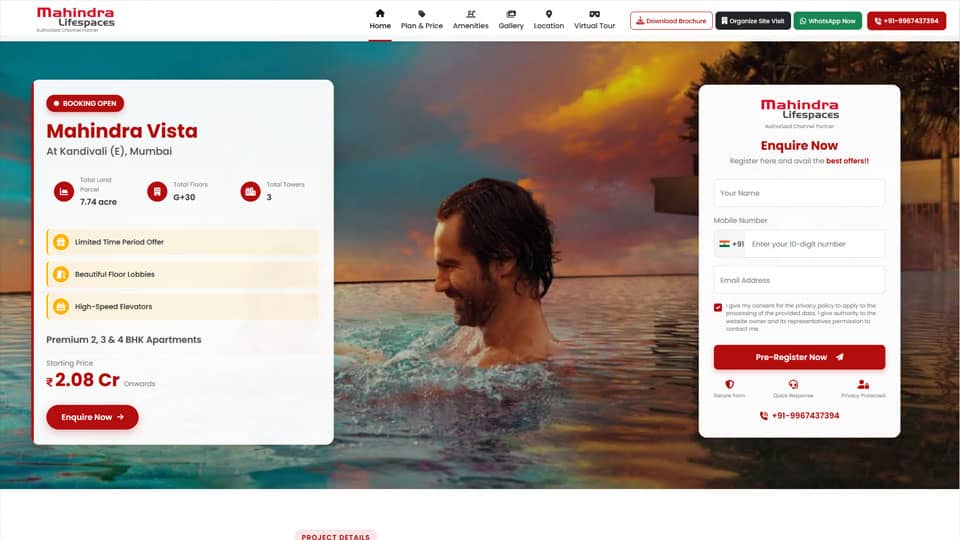Click the Pre-Register Now button
960x540 pixels.
[x=799, y=357]
